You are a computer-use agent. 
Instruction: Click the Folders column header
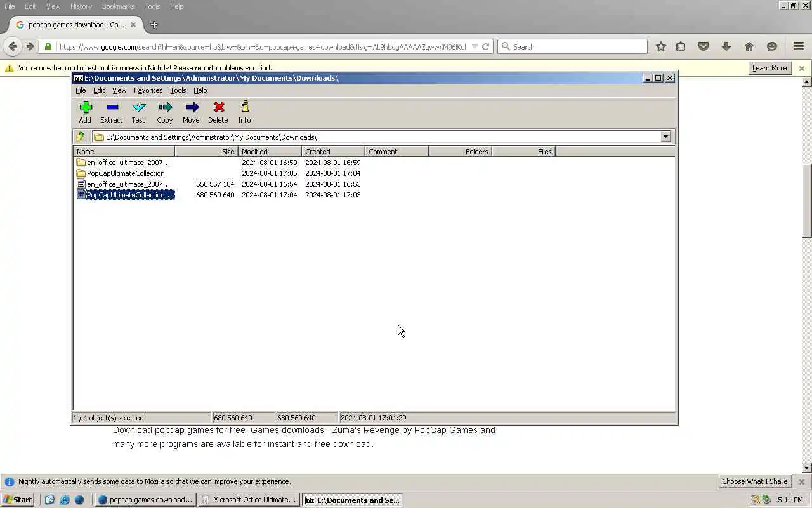coord(460,152)
